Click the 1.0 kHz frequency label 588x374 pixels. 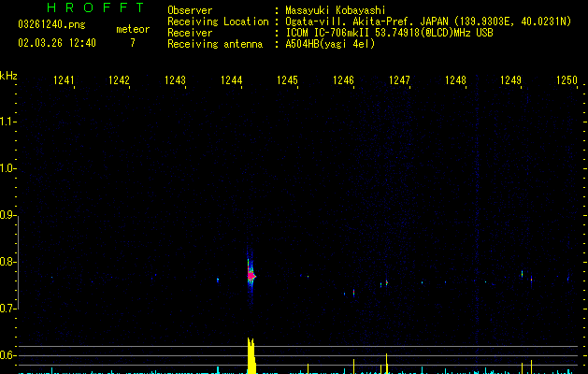(x=8, y=168)
